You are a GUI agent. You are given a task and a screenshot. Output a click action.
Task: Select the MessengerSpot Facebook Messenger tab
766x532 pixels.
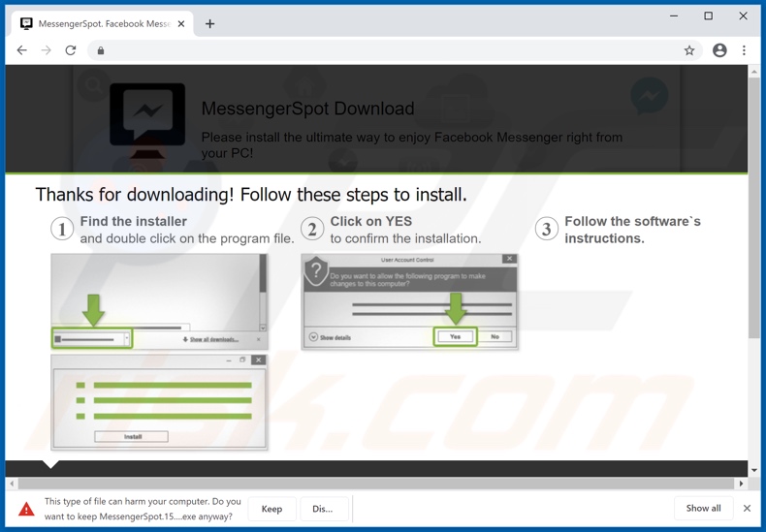[103, 24]
